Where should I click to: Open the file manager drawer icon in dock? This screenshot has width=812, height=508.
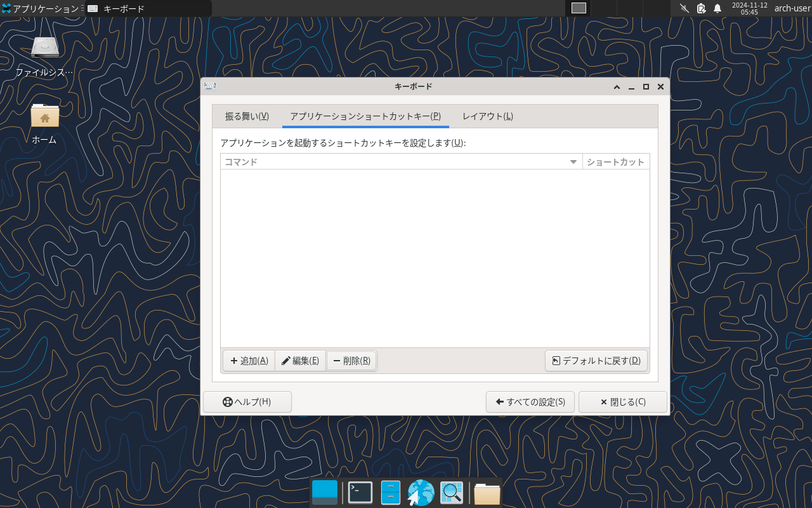pos(390,492)
